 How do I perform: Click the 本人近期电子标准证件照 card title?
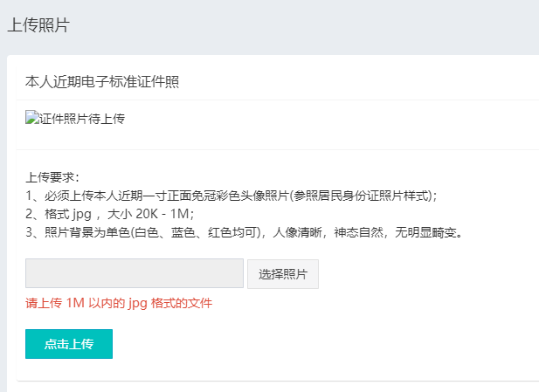(102, 82)
